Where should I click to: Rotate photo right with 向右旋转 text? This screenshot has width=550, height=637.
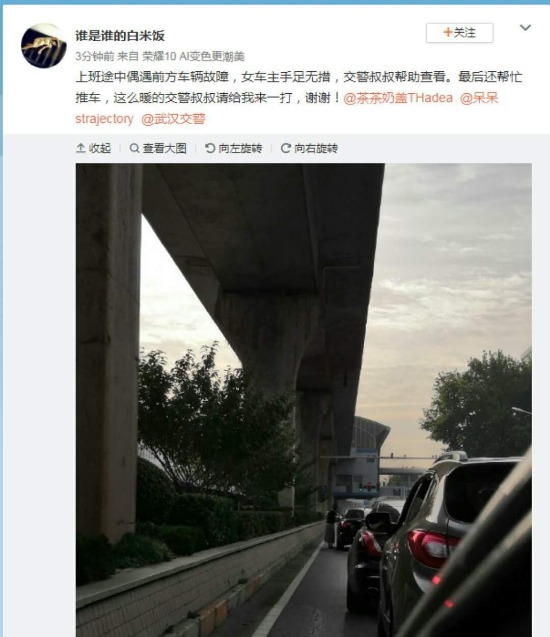(316, 148)
